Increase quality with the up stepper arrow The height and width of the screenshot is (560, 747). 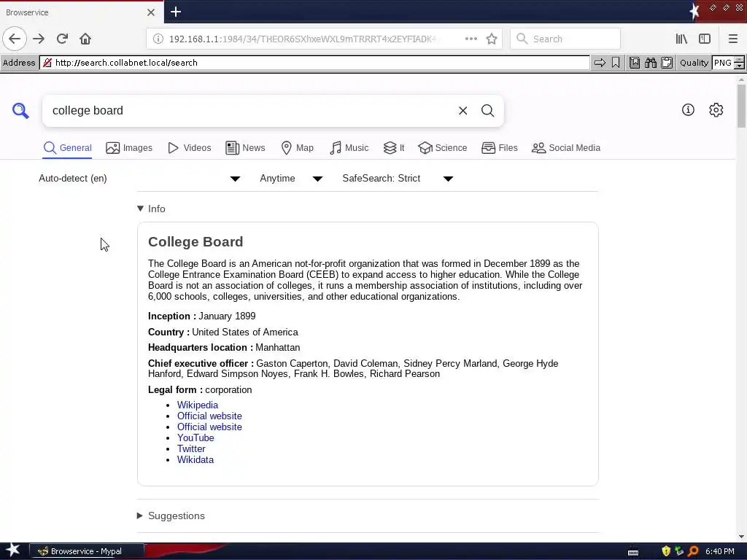(739, 59)
